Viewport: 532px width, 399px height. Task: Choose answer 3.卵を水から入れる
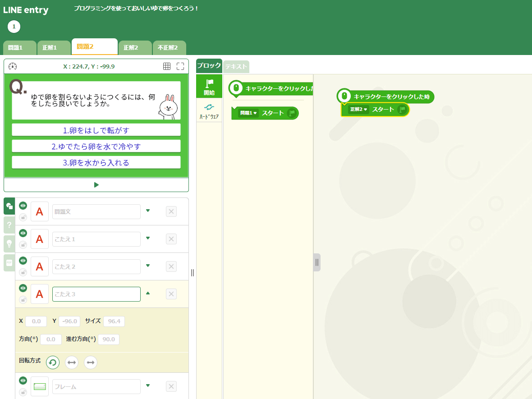tap(96, 162)
